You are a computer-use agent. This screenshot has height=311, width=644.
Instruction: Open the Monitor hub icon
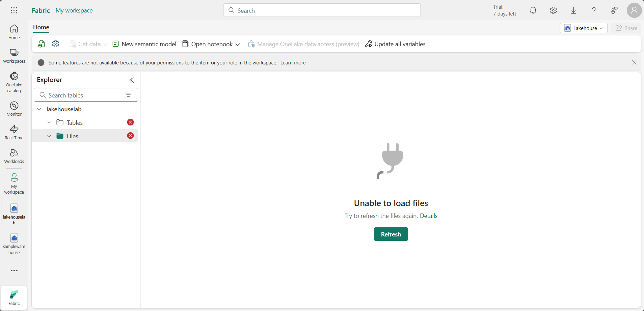coord(14,109)
